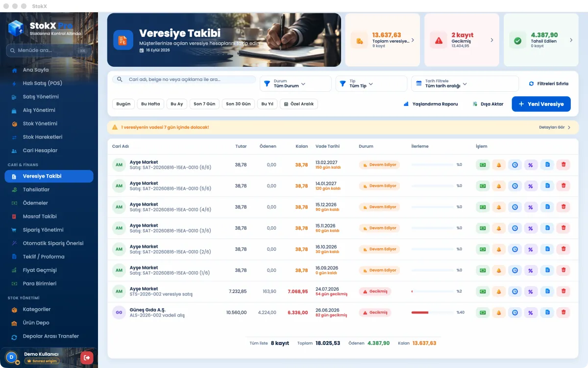The image size is (588, 368).
Task: Click Filtreleri Sıfırla
Action: (549, 84)
